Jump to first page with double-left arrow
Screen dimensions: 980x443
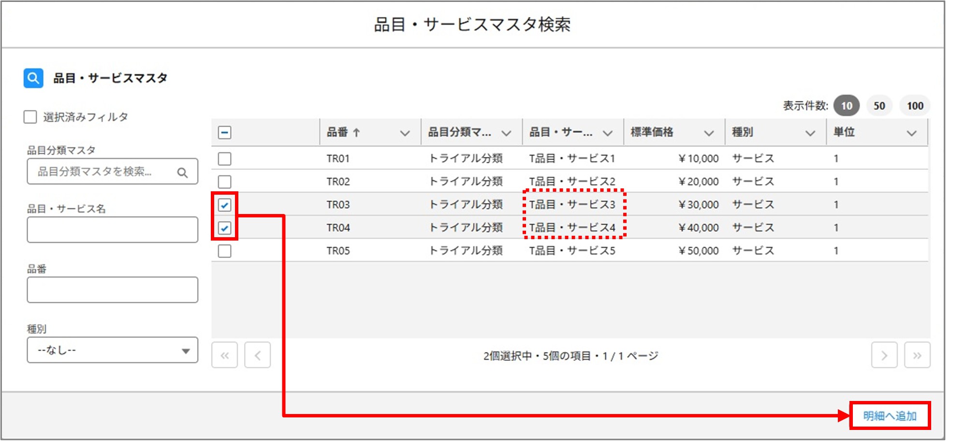point(224,355)
